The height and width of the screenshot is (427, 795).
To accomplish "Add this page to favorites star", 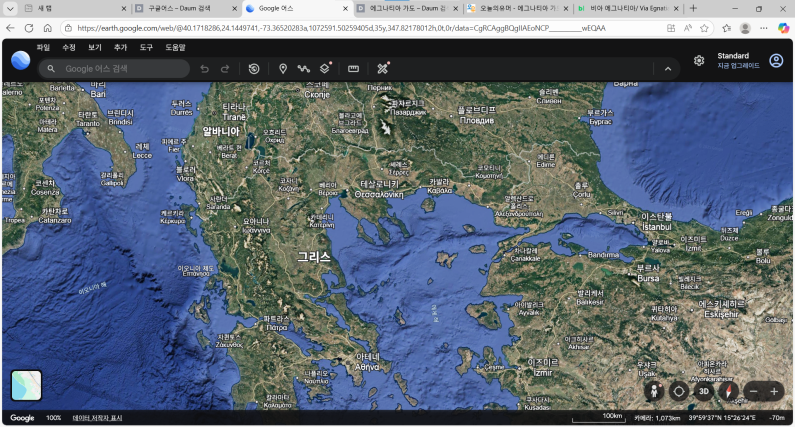I will pyautogui.click(x=704, y=28).
